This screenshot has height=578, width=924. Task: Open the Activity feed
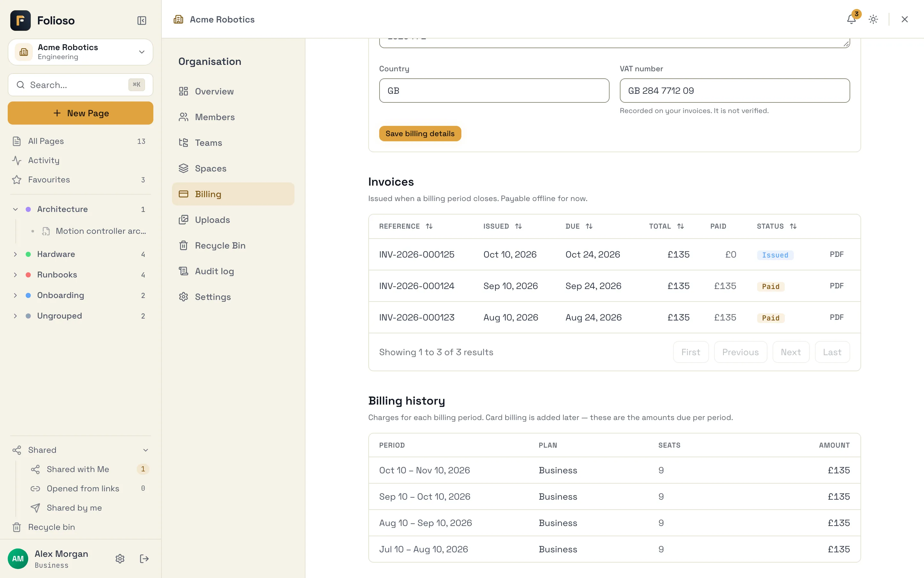pyautogui.click(x=81, y=160)
